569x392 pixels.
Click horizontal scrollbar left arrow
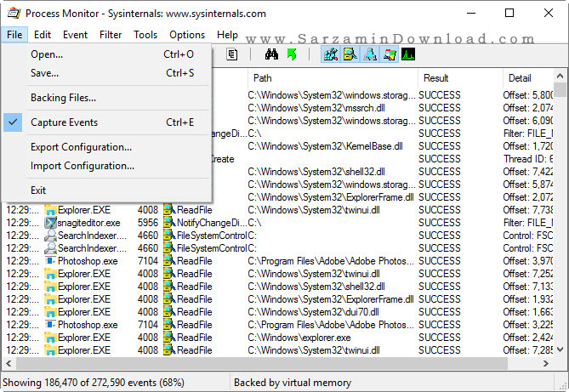point(9,363)
